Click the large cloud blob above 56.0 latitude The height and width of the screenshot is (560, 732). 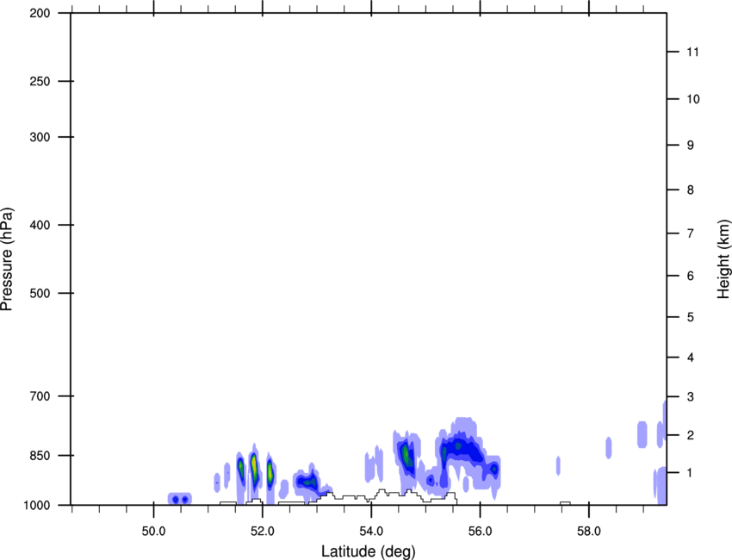point(463,450)
